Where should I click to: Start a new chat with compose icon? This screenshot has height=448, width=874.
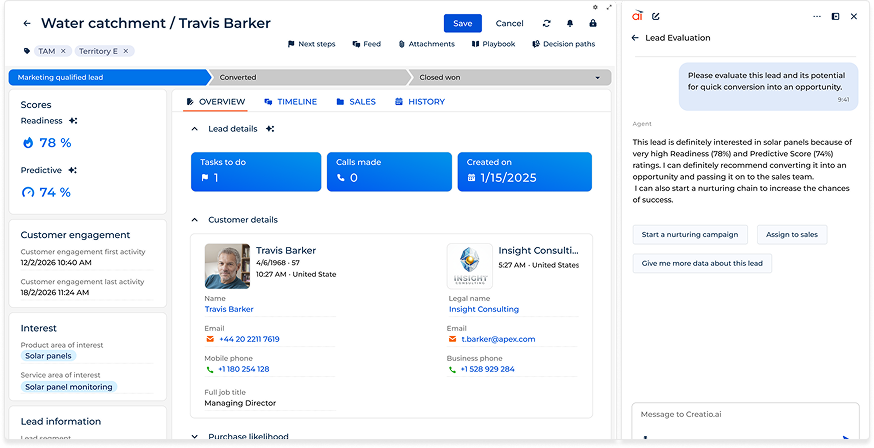coord(656,16)
